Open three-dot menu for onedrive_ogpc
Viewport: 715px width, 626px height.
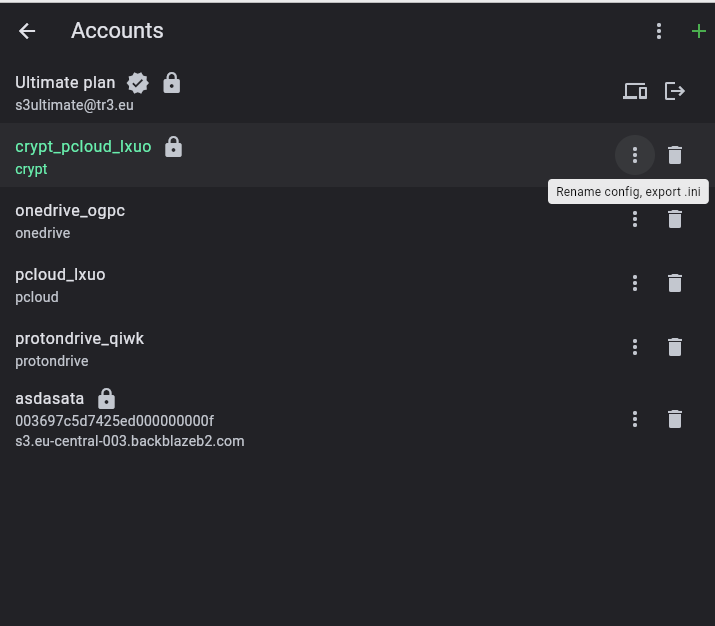click(635, 219)
